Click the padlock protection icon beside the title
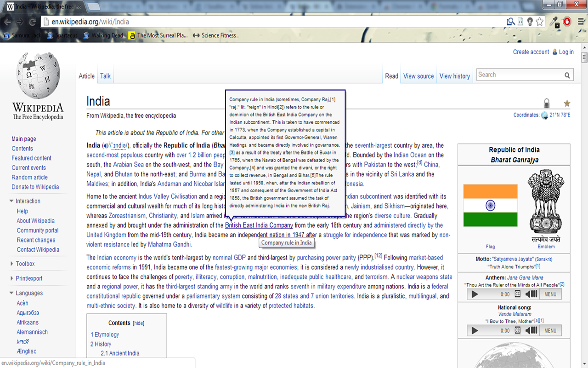This screenshot has width=588, height=368. pyautogui.click(x=547, y=103)
